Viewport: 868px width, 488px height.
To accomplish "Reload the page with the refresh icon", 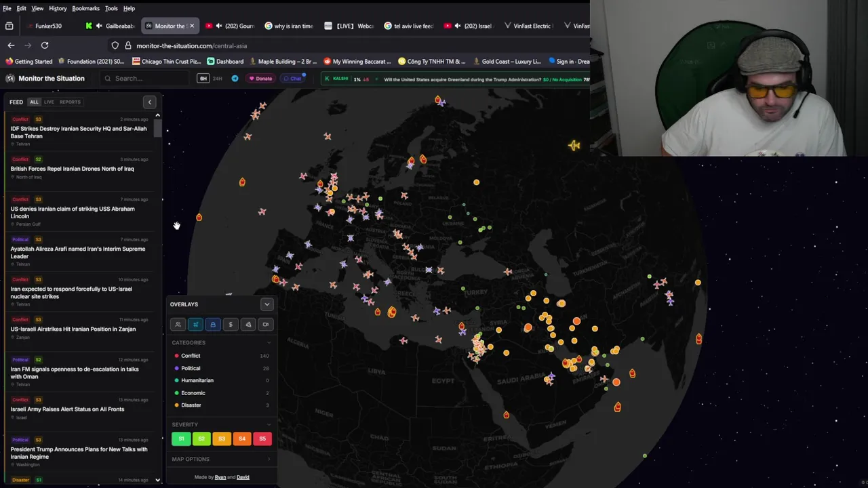I will (45, 45).
